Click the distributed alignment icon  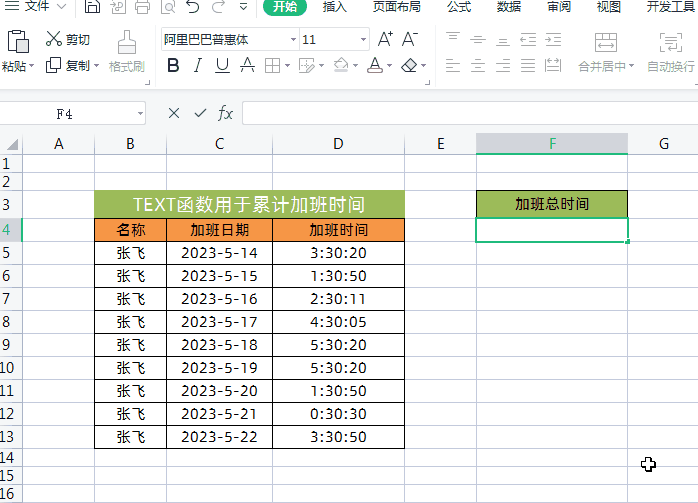click(553, 65)
